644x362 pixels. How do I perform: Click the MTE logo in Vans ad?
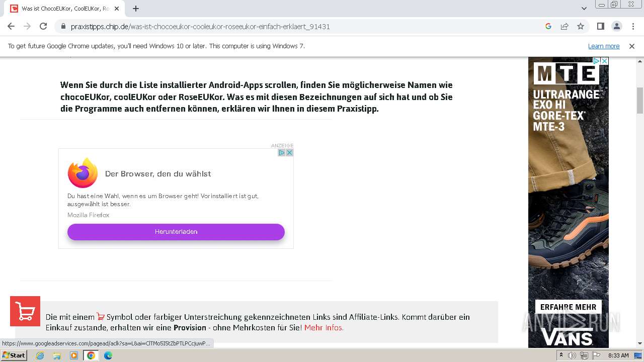566,74
